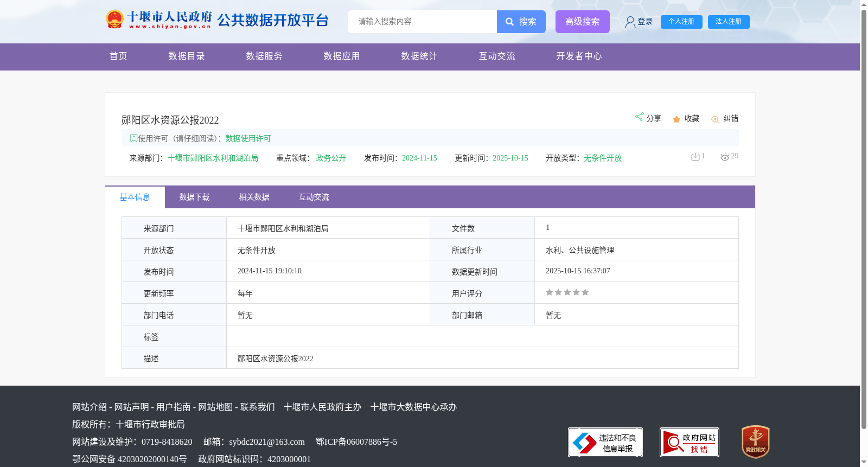
Task: Click the 政务公开 key domain link
Action: (331, 158)
